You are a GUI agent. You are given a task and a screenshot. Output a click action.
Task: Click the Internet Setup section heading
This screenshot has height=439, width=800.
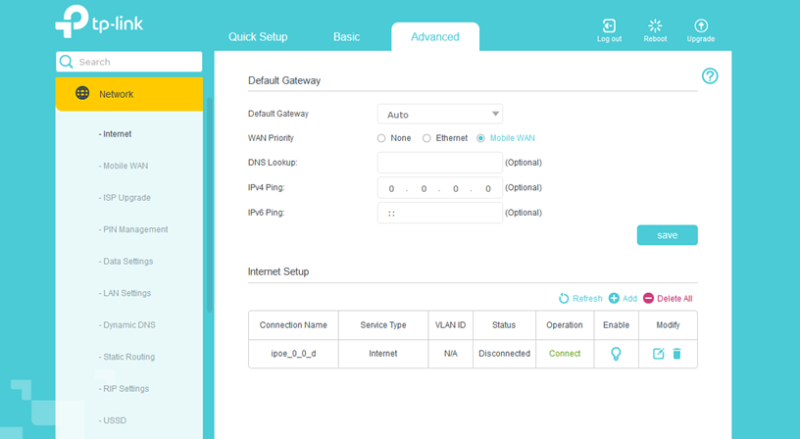[x=278, y=272]
